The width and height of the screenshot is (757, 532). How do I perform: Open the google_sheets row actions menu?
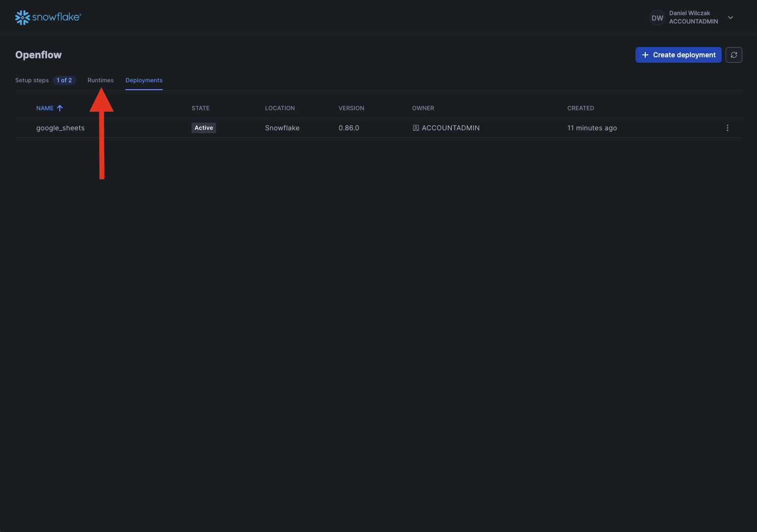727,128
